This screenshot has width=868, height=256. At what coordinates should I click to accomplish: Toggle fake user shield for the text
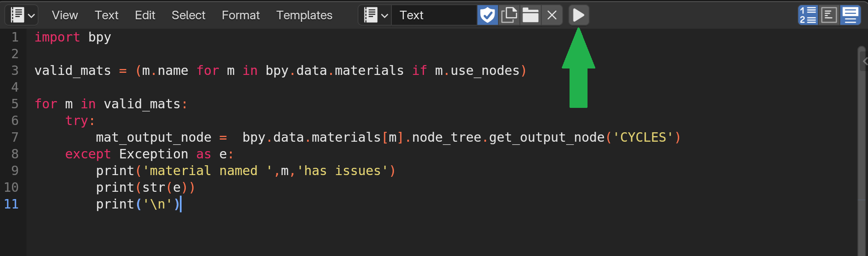[487, 15]
